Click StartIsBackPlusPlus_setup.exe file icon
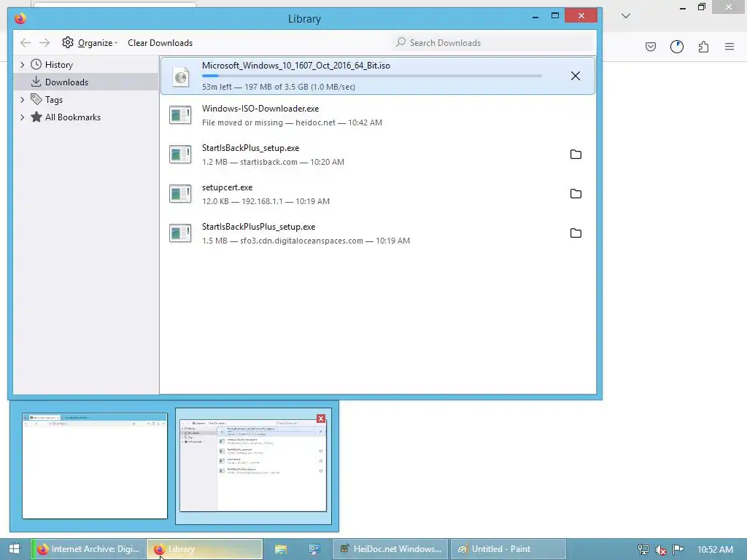This screenshot has width=747, height=560. [181, 234]
